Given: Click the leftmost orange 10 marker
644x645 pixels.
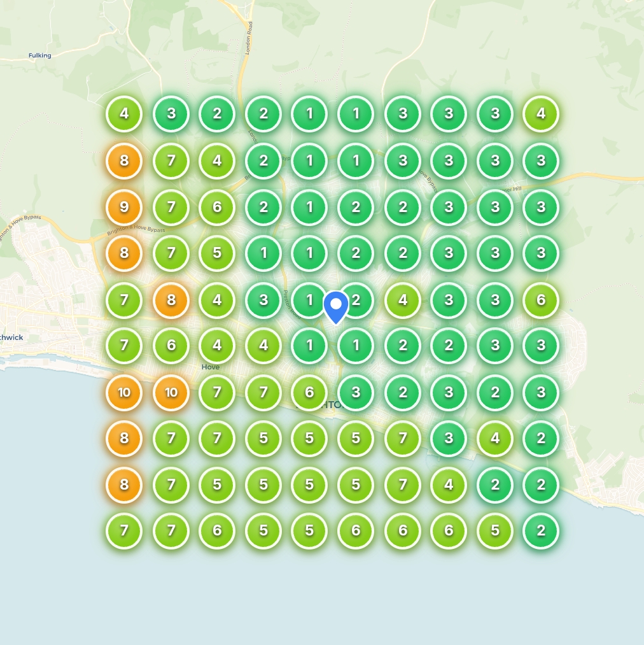Looking at the screenshot, I should pos(124,392).
